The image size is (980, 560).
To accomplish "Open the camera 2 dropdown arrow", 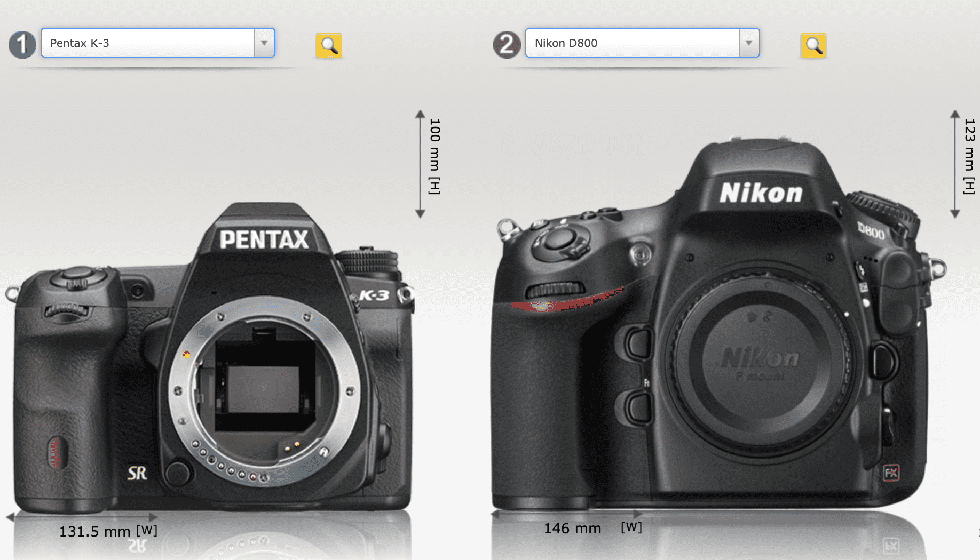I will coord(749,43).
